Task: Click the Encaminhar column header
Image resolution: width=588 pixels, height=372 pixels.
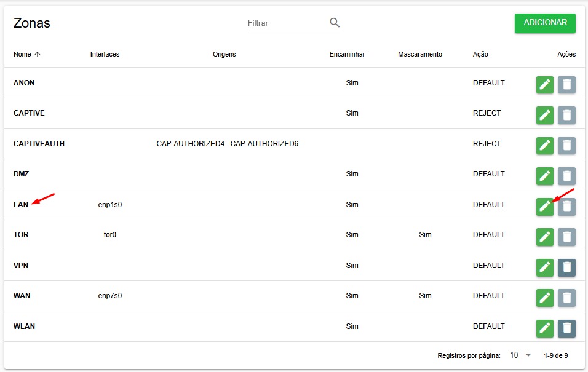Action: click(x=347, y=54)
